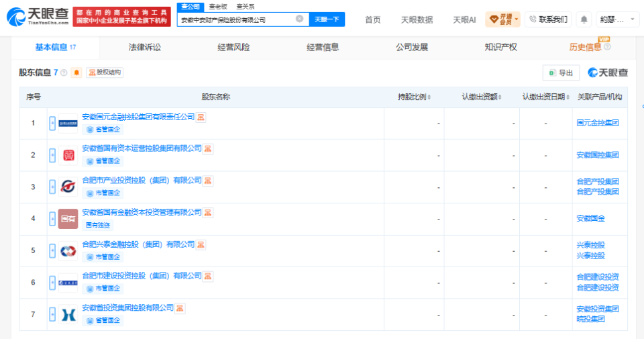The width and height of the screenshot is (644, 339).
Task: Open equity structure icon after 合肥兴泰金融控股（集团）有限公司
Action: 201,245
